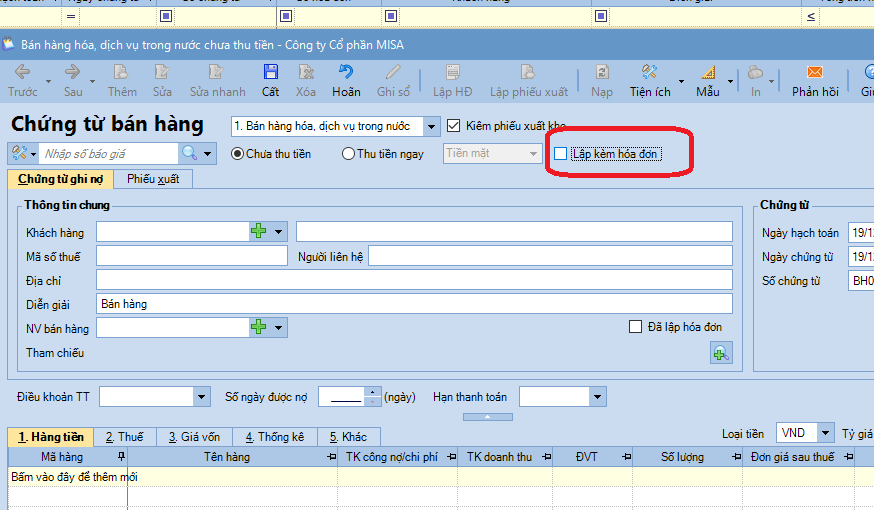The height and width of the screenshot is (510, 874).
Task: Pin the Mã hàng column
Action: tap(122, 456)
